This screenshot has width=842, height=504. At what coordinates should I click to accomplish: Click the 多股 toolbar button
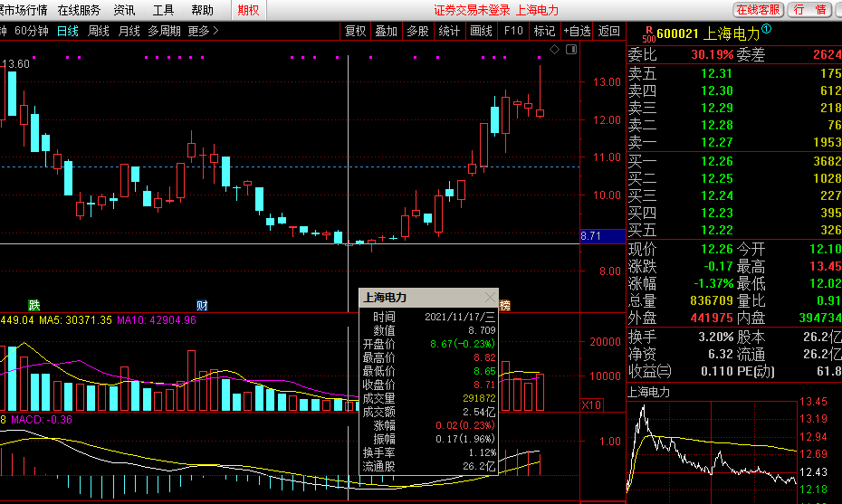pos(417,31)
